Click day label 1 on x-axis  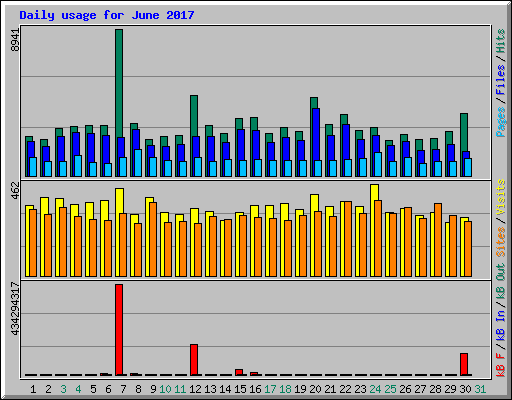[x=33, y=389]
